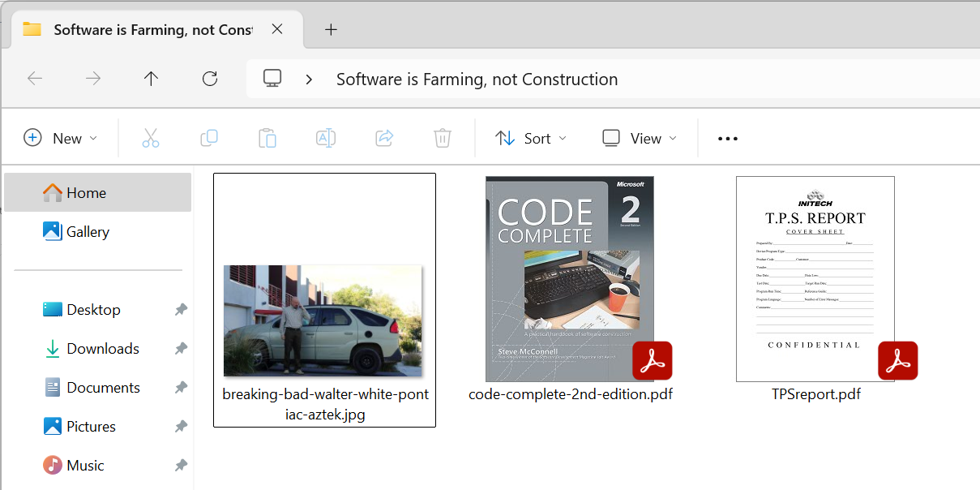Open the Sort dropdown menu
The height and width of the screenshot is (490, 980).
531,138
